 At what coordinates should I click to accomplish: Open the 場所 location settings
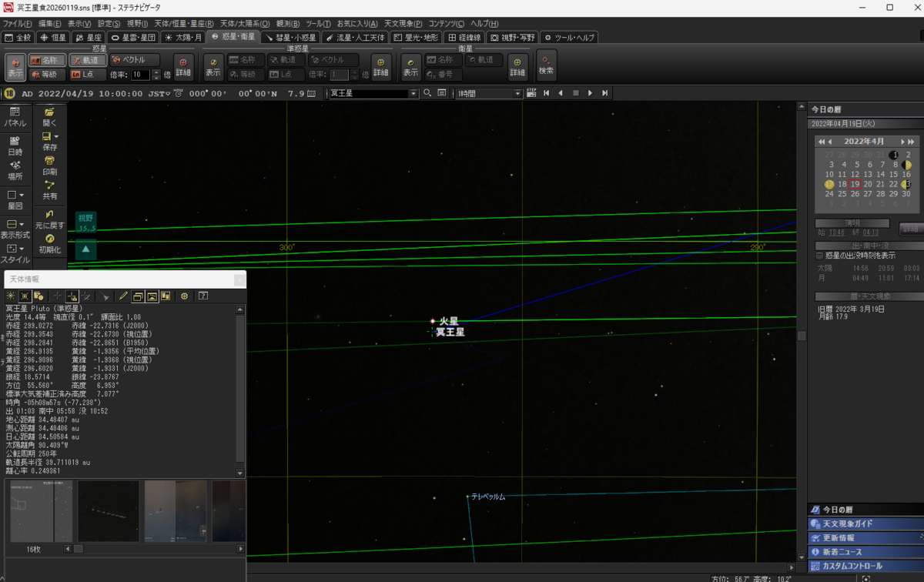(x=15, y=170)
